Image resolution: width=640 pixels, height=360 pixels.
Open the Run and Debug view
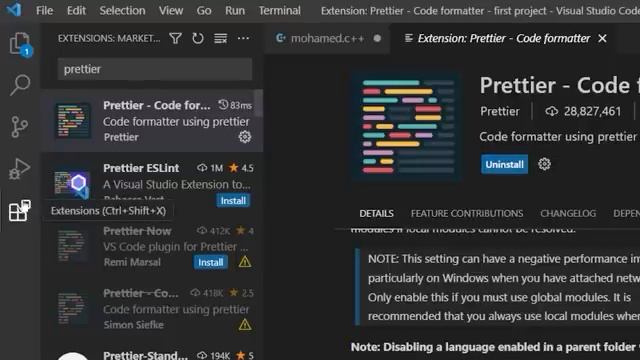20,169
